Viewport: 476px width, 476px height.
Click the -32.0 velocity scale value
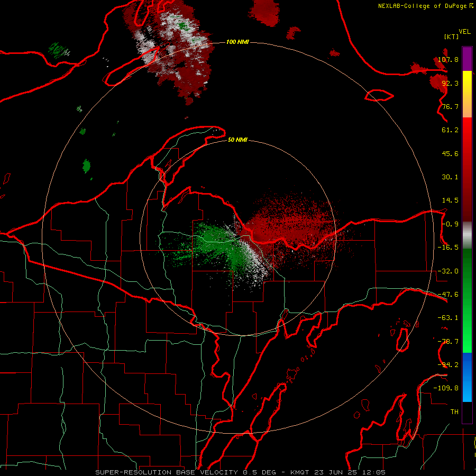448,271
